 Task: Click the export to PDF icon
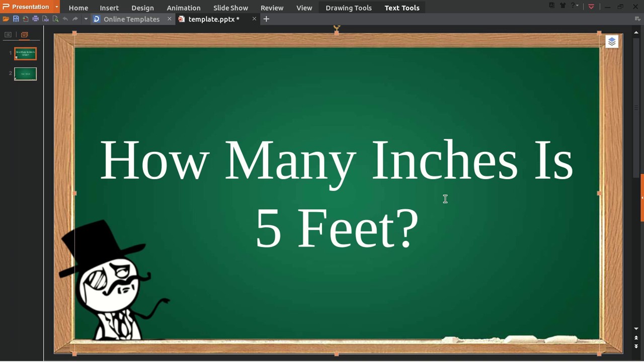(x=26, y=19)
